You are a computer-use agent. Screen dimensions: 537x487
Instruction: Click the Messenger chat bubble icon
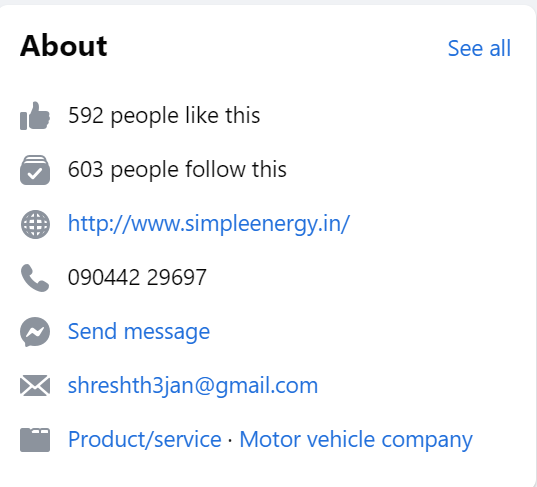[x=35, y=332]
